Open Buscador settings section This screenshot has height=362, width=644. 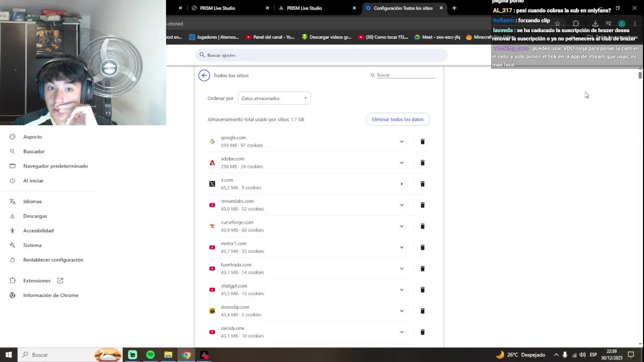34,151
